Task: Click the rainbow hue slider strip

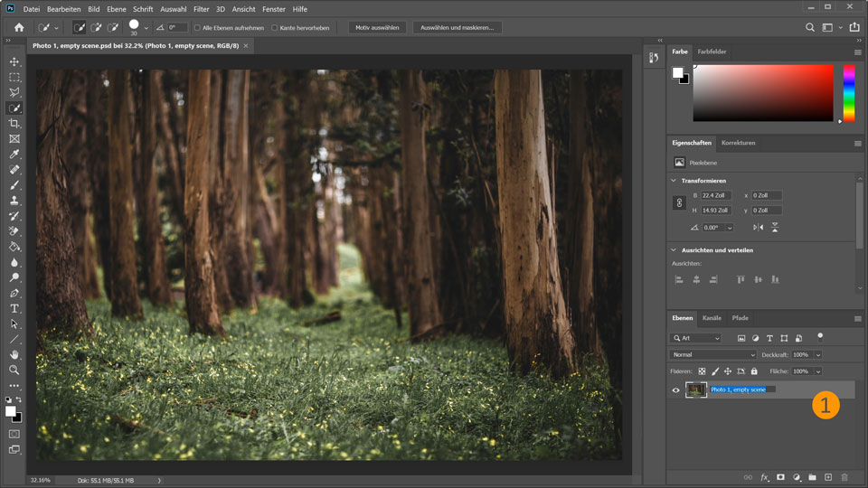Action: (849, 92)
